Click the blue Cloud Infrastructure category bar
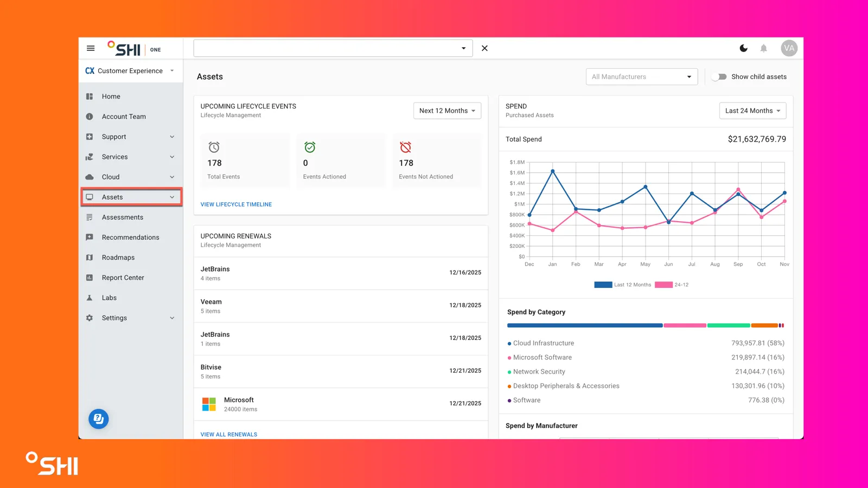This screenshot has width=868, height=488. (x=585, y=325)
